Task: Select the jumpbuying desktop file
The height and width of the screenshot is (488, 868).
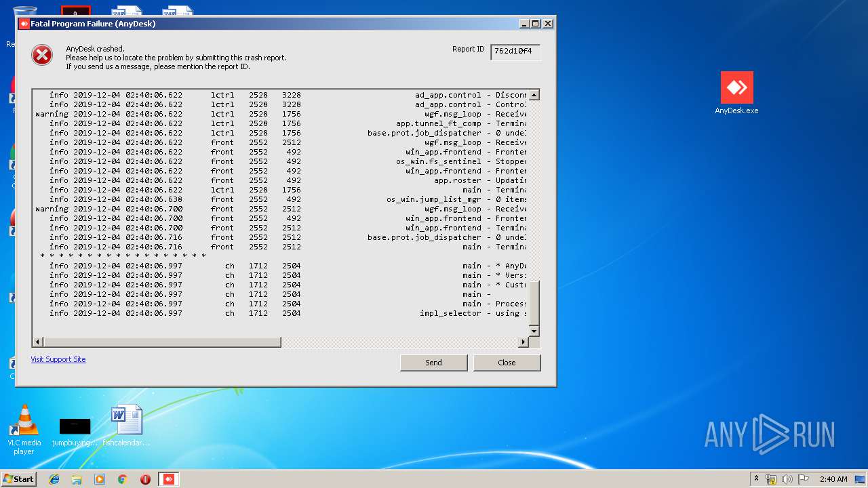Action: pos(75,430)
